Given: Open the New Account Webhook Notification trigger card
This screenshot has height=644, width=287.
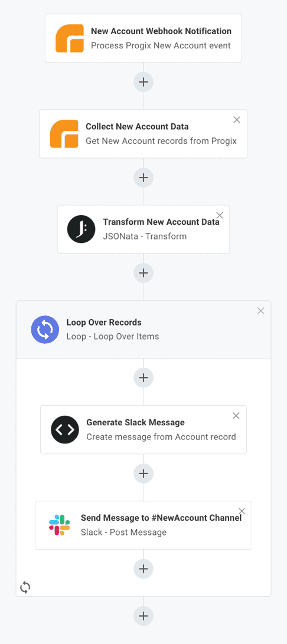Looking at the screenshot, I should tap(143, 38).
